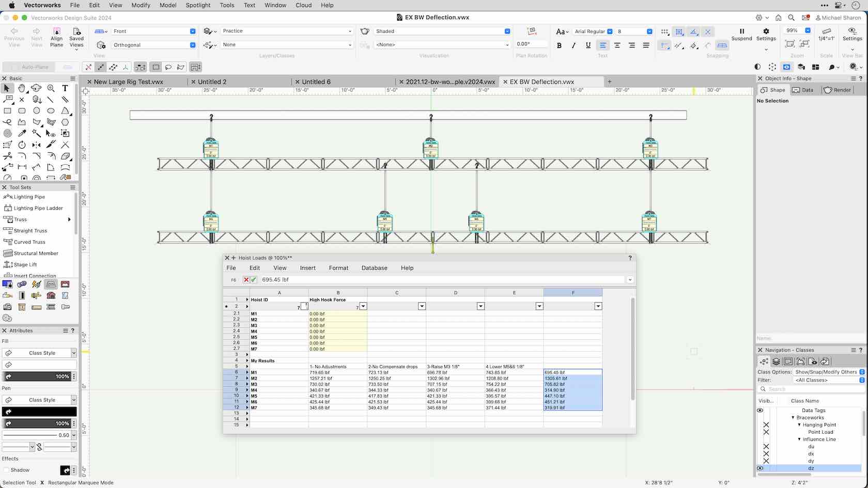Show the Data Tags class visibility eye
Image resolution: width=868 pixels, height=488 pixels.
pos(760,410)
